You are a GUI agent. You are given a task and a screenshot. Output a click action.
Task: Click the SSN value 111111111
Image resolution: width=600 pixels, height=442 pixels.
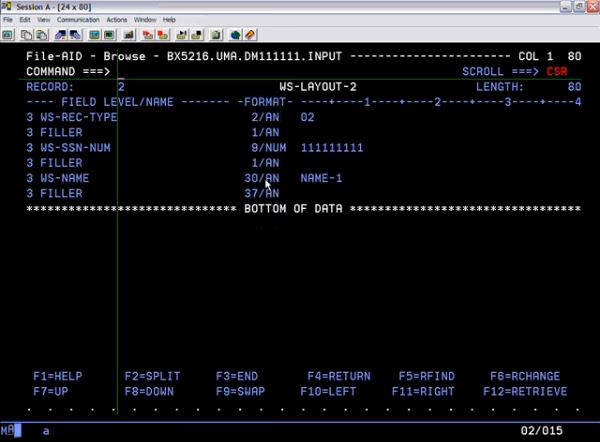click(332, 148)
